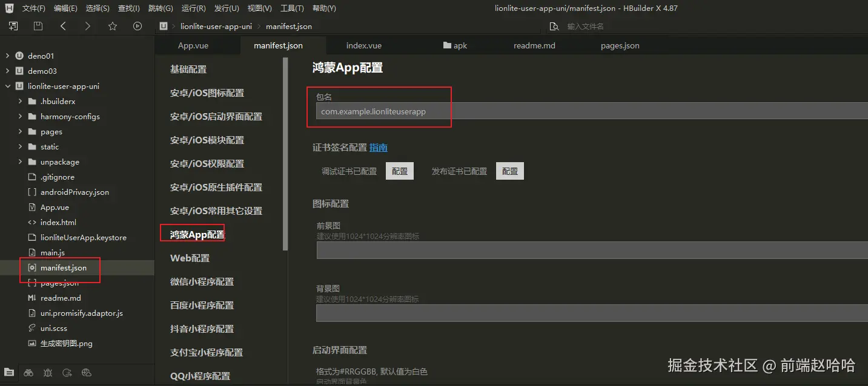Viewport: 868px width, 386px height.
Task: Expand the static folder
Action: pos(20,146)
